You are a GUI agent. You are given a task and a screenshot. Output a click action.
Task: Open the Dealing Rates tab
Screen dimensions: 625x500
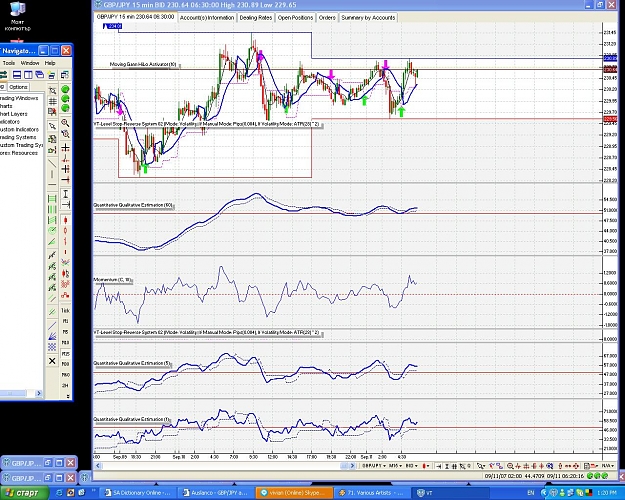point(256,18)
